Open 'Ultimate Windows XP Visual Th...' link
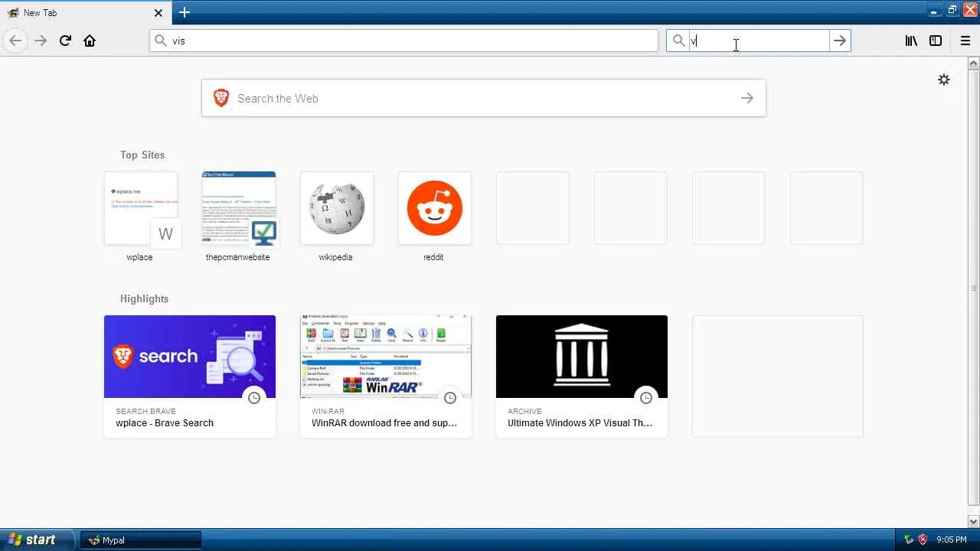 [580, 423]
